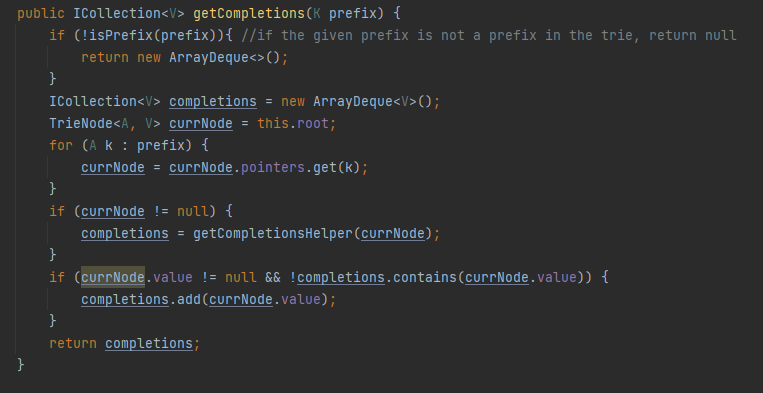Click the comment about prefix not in trie

tap(489, 36)
